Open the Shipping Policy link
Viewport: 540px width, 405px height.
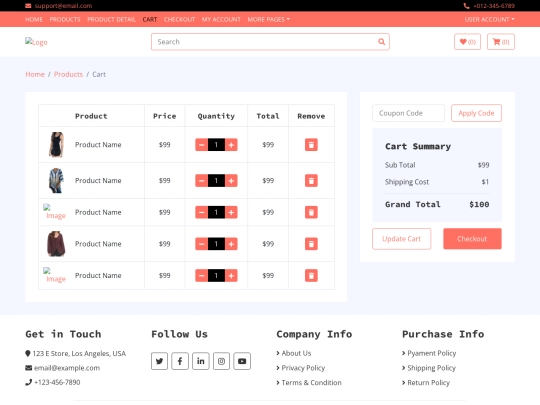point(432,368)
